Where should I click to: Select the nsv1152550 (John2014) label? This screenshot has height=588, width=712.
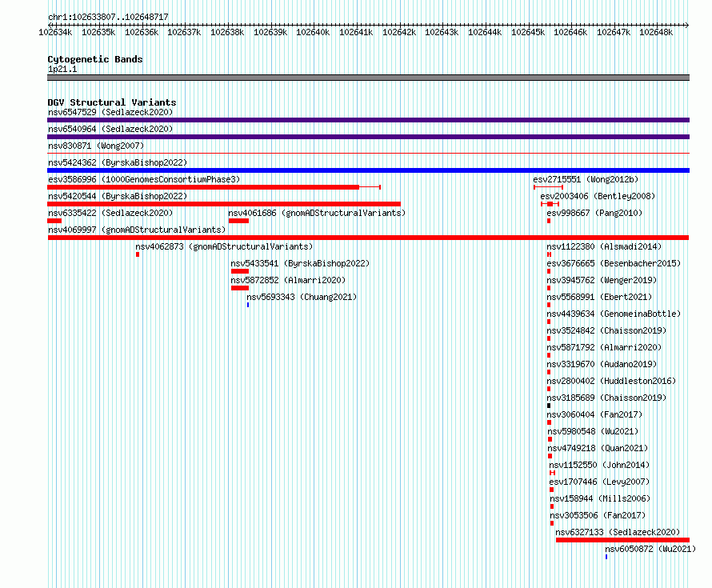[599, 465]
